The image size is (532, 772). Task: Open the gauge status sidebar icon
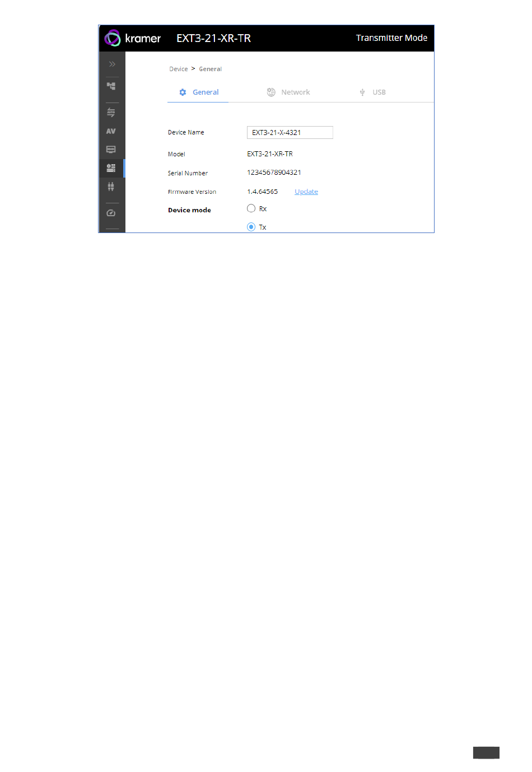(111, 213)
